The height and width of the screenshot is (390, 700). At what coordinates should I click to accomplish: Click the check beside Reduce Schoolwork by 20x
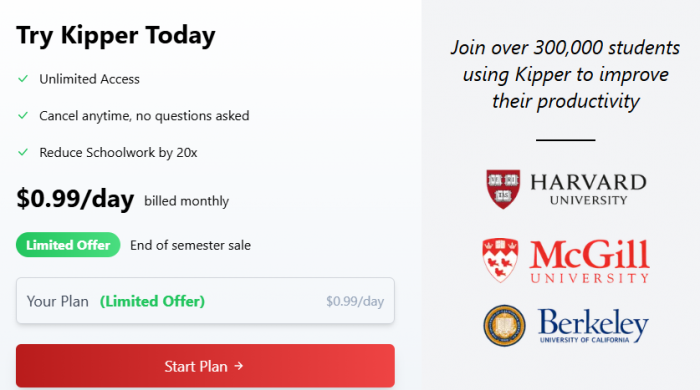click(x=23, y=152)
